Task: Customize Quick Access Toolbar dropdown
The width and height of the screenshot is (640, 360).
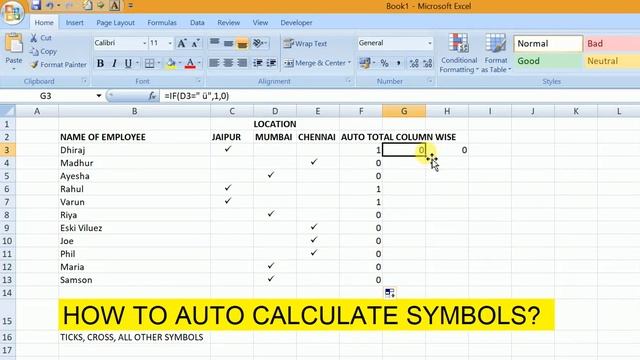Action: point(131,6)
